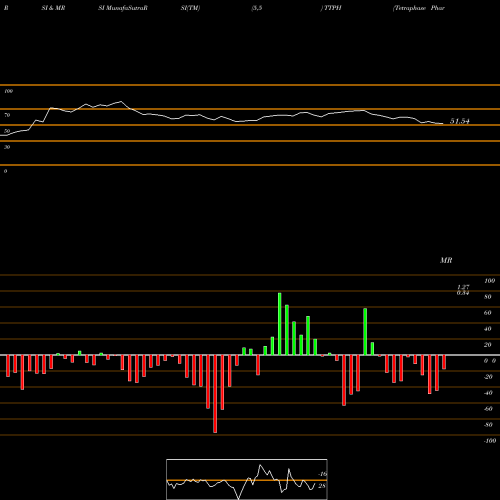Select the 'SI MunafaSutraR' header text

pos(123,8)
